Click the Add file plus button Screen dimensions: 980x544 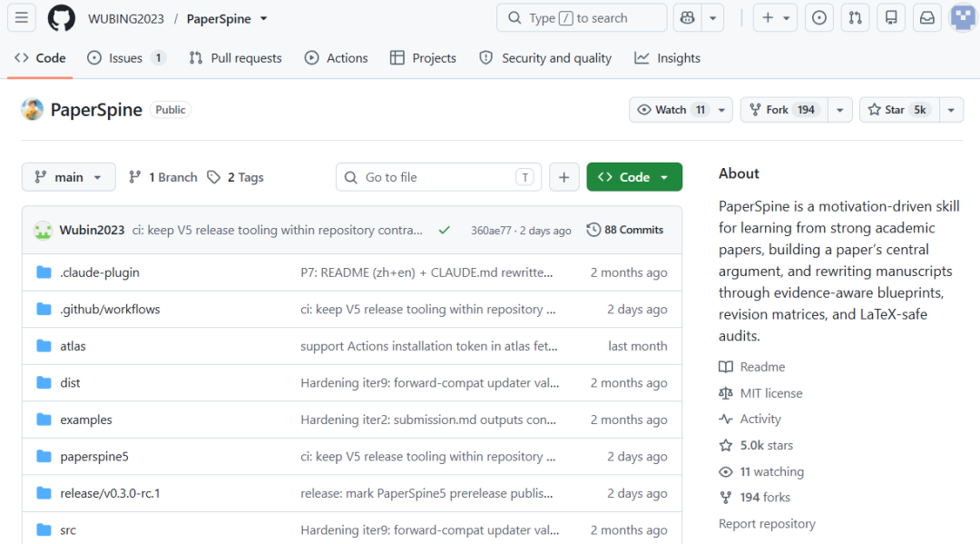(x=563, y=177)
